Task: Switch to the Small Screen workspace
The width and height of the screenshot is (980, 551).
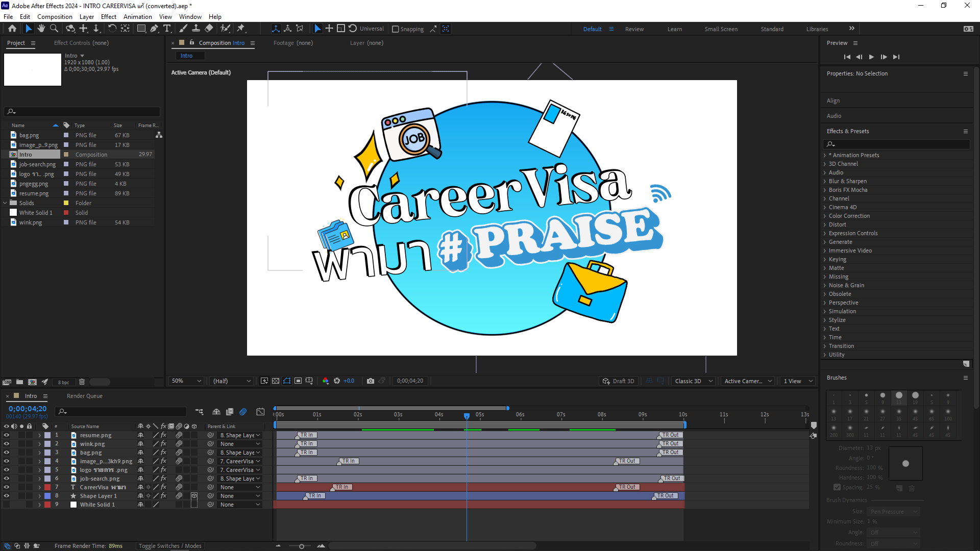Action: [721, 29]
